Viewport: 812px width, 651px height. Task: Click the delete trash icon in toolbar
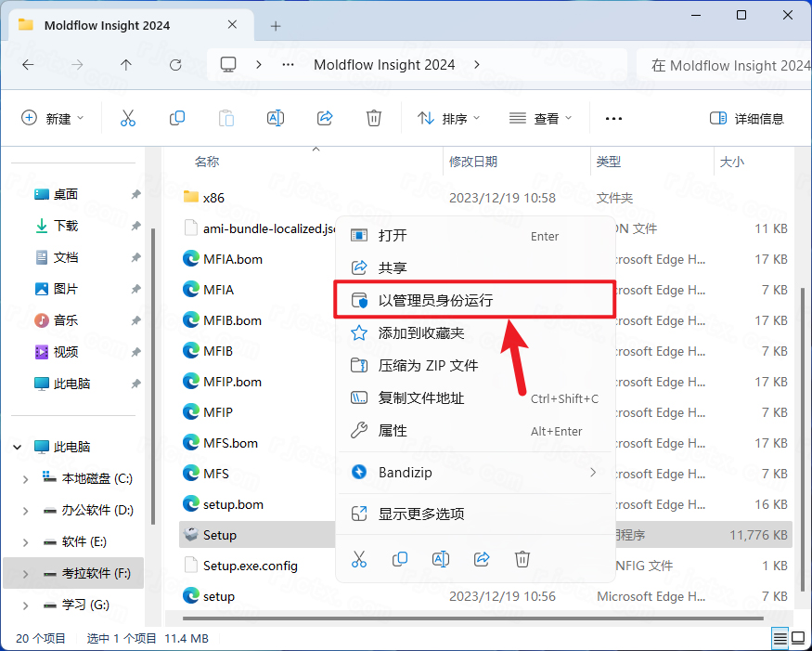coord(374,118)
